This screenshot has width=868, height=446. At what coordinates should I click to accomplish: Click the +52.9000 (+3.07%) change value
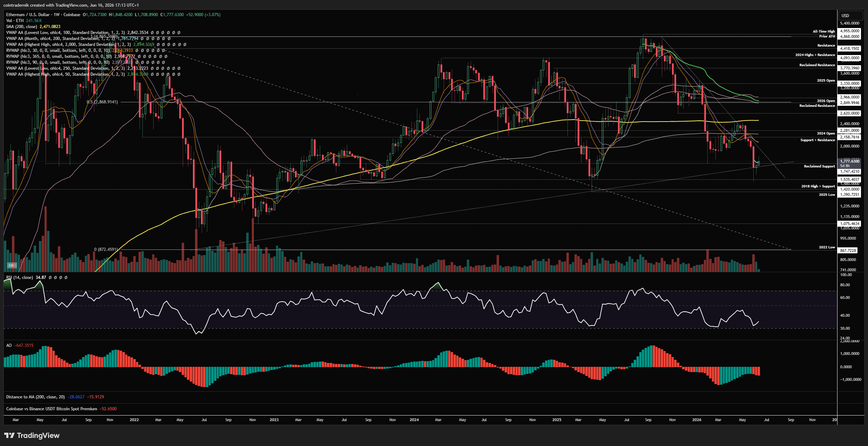click(x=203, y=15)
